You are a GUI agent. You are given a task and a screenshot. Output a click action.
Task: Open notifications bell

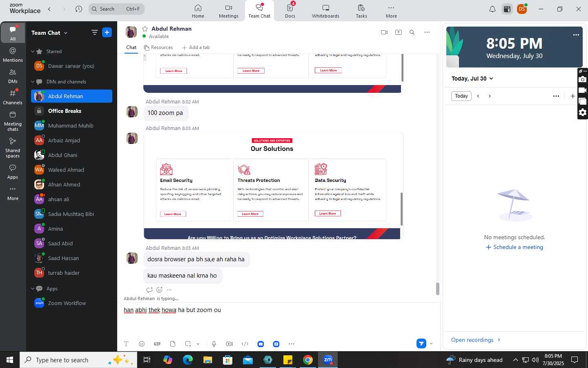tap(492, 9)
